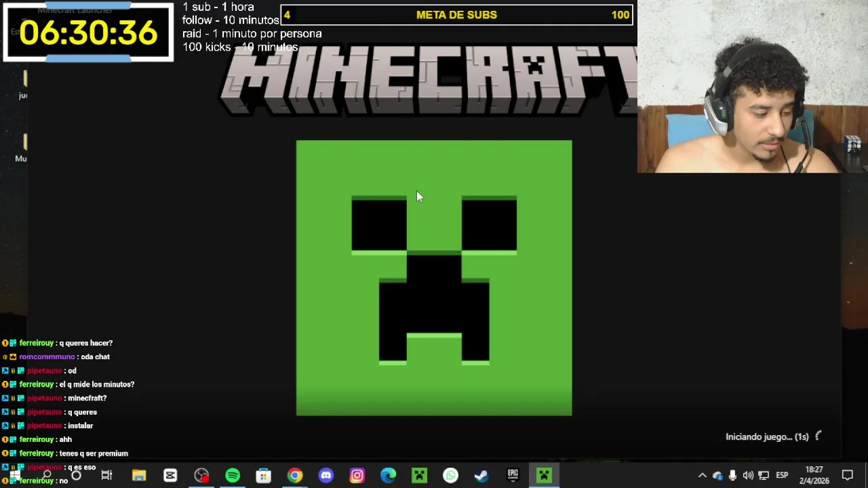
Task: Open the Windows notification center icon
Action: 847,475
